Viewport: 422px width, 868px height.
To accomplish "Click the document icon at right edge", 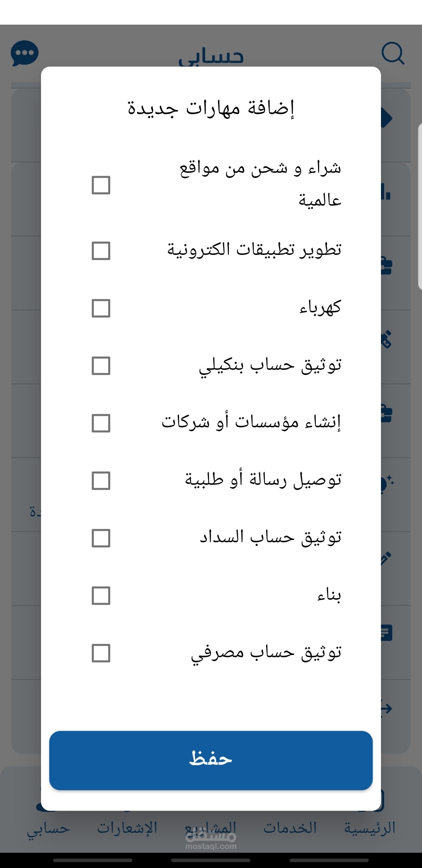I will coord(386,633).
